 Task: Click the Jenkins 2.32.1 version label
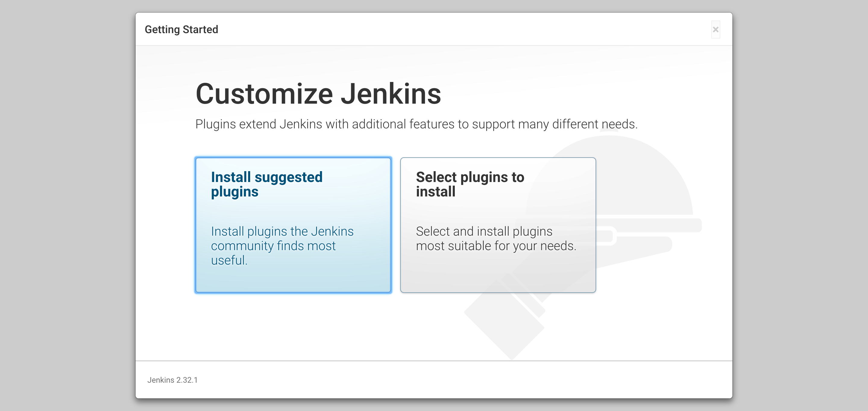[172, 380]
